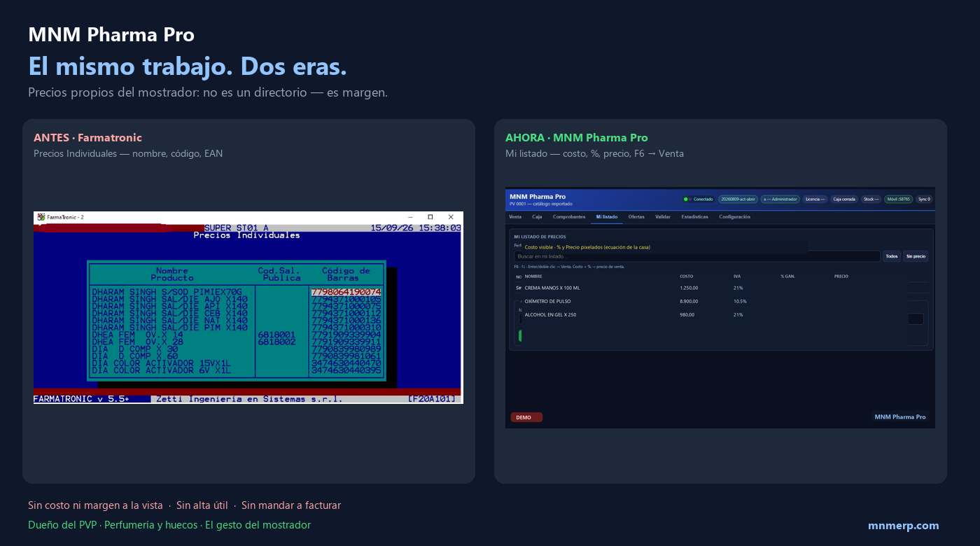
Task: Click the cost value 8.900,00
Action: coord(689,301)
